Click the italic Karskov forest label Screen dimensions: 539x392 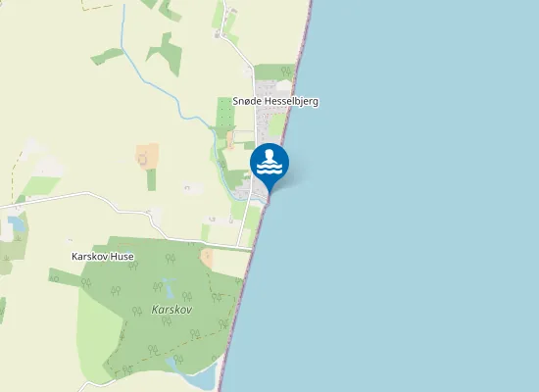(x=171, y=310)
